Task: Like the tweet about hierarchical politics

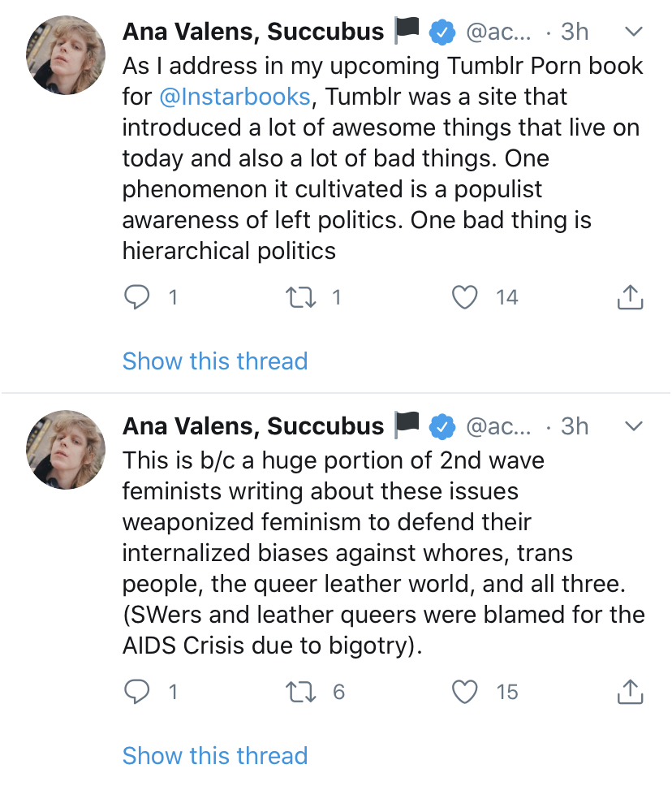Action: [465, 298]
